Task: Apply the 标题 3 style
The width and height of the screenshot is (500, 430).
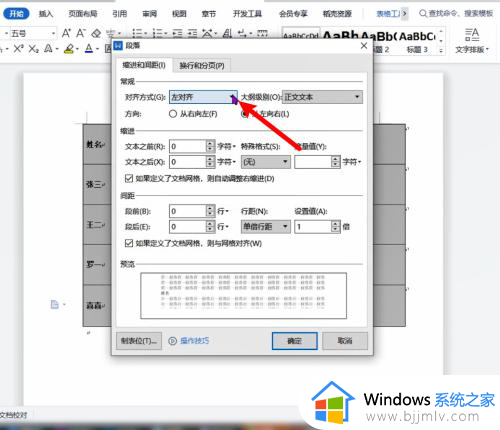Action: [417, 50]
